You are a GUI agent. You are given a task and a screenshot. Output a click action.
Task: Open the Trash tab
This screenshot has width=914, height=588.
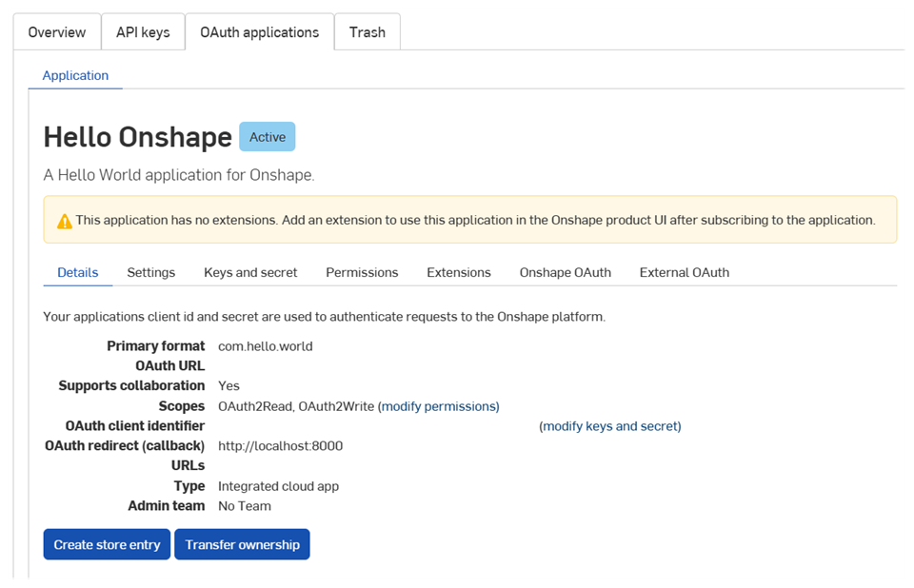(x=368, y=32)
